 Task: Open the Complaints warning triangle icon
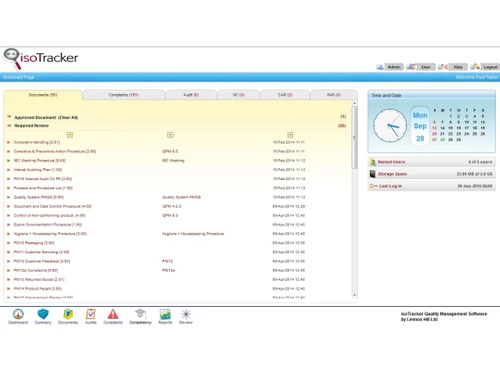pyautogui.click(x=113, y=314)
